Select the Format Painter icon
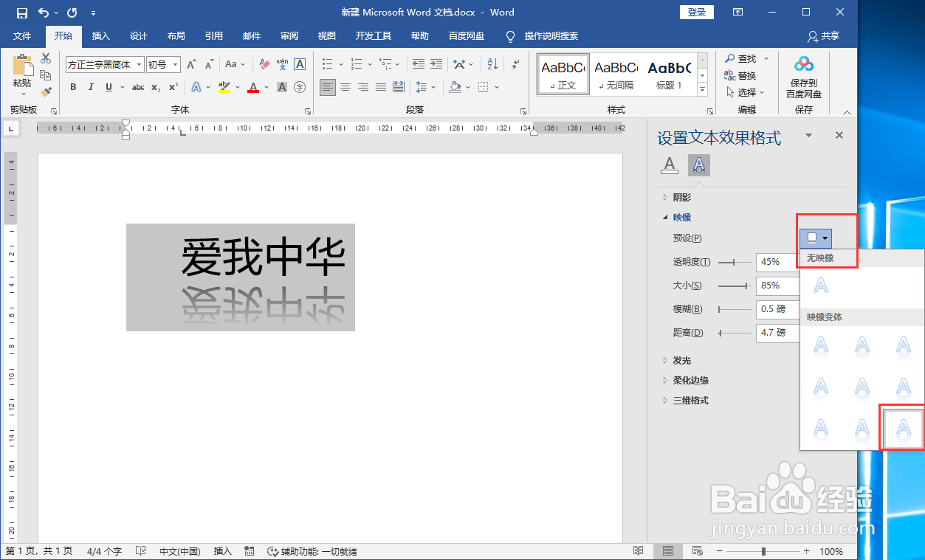Image resolution: width=925 pixels, height=560 pixels. click(x=44, y=91)
